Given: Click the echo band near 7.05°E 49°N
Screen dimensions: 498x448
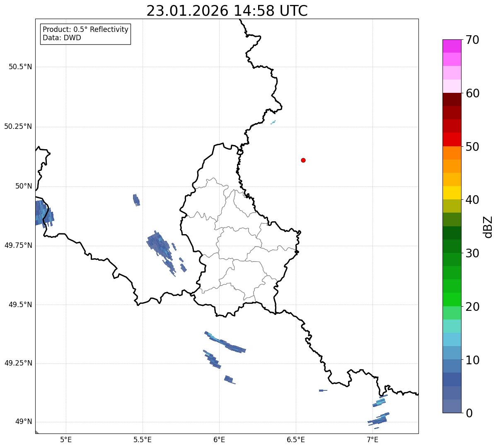Looking at the screenshot, I should tap(379, 420).
